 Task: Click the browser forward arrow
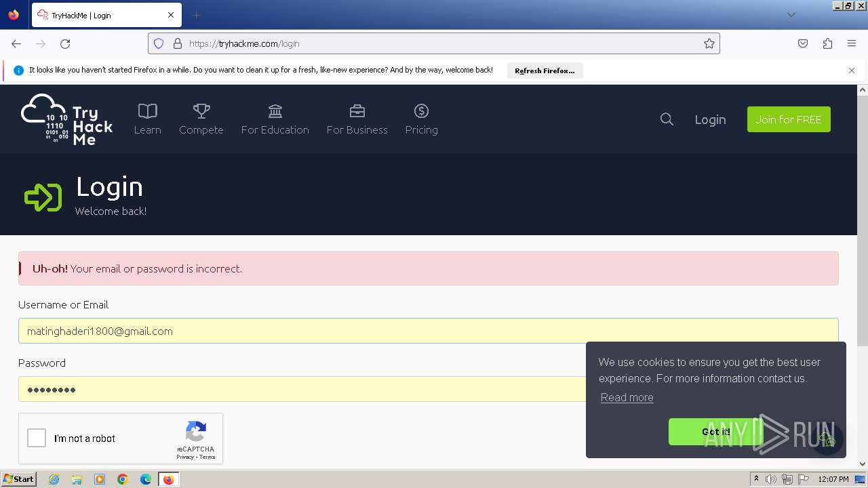(x=41, y=43)
